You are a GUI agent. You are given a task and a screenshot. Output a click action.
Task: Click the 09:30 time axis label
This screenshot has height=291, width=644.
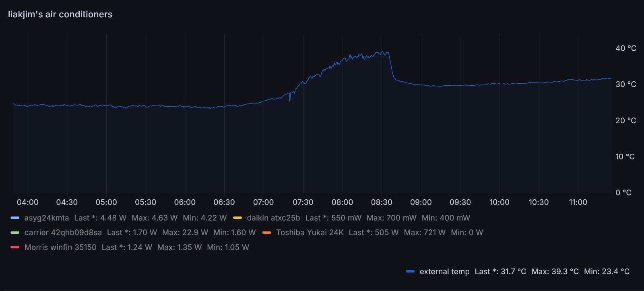460,202
